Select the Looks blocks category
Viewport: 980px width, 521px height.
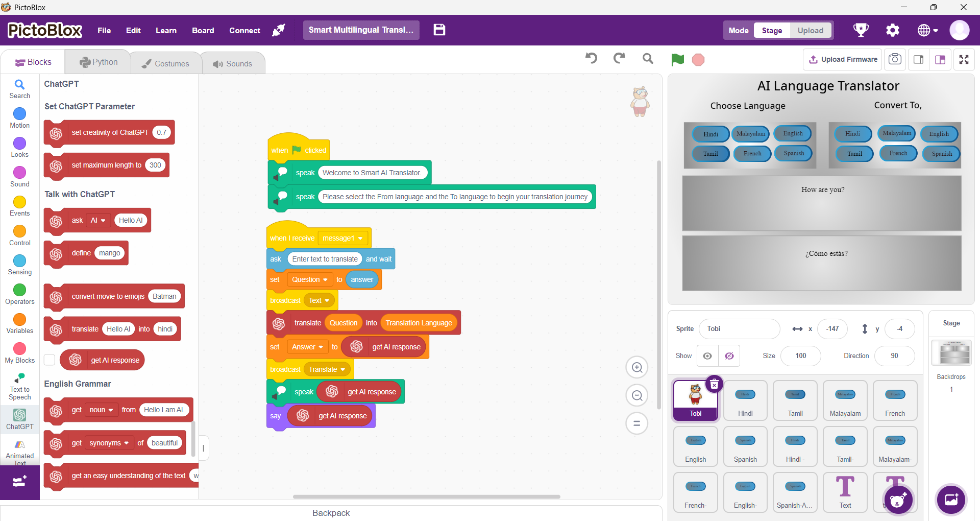click(19, 147)
